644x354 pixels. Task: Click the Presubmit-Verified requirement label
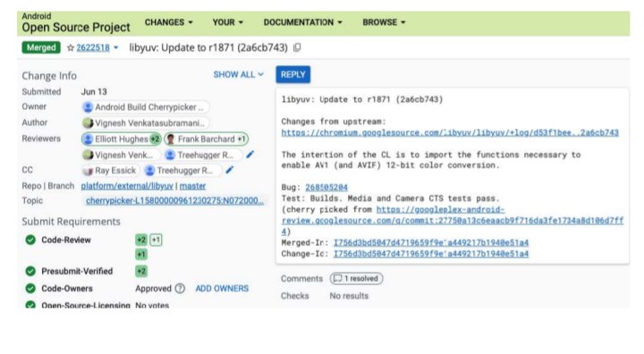coord(77,271)
